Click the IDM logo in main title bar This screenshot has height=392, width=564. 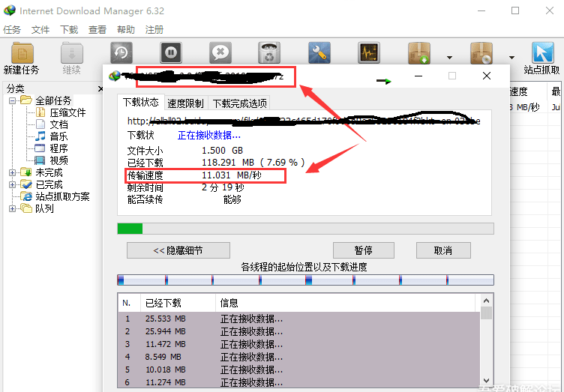pos(10,10)
